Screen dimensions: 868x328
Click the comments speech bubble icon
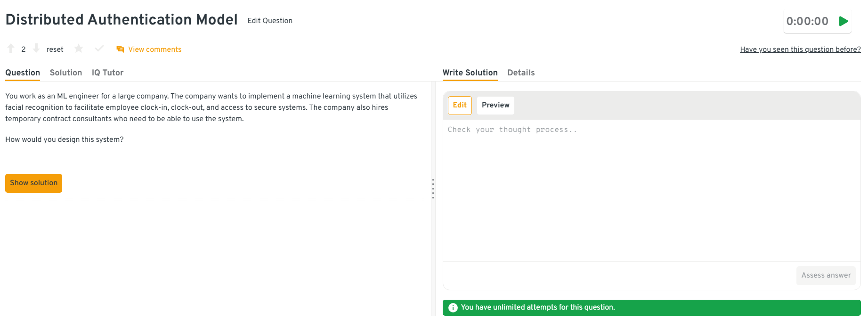tap(120, 49)
